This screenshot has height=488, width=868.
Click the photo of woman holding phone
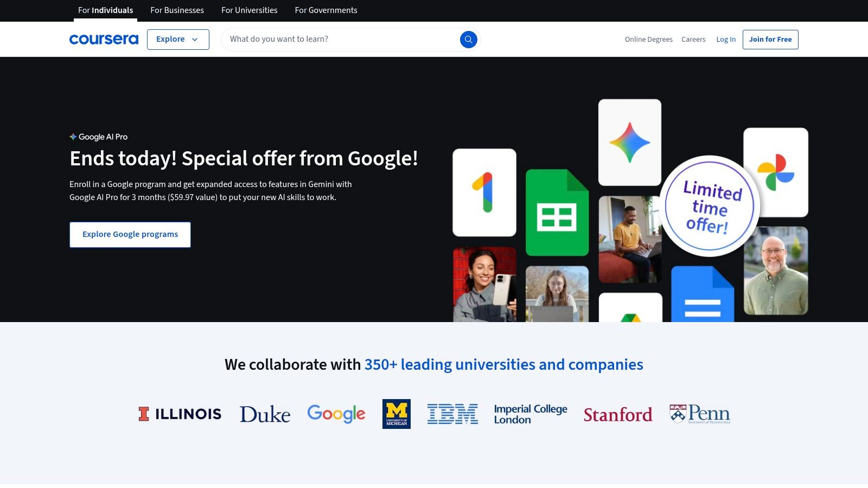click(484, 285)
